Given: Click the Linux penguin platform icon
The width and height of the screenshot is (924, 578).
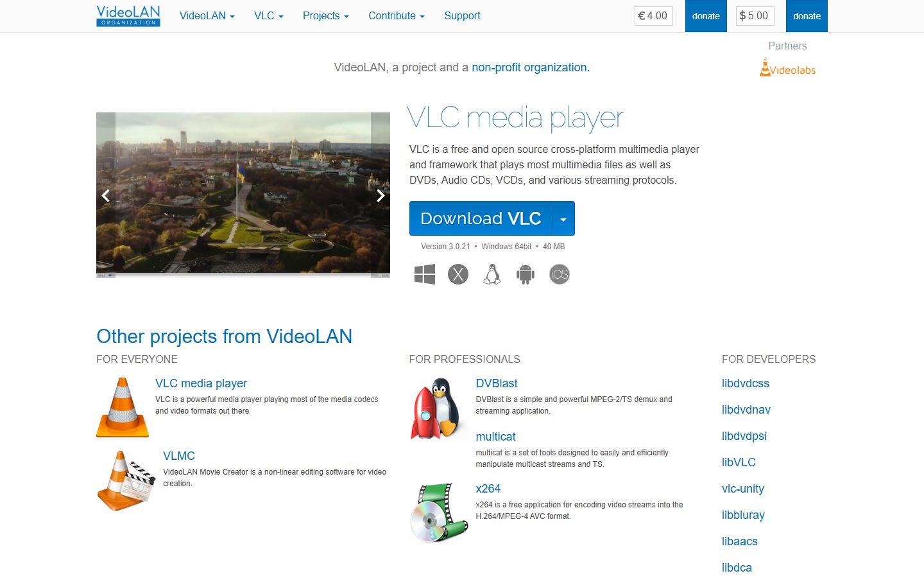Looking at the screenshot, I should point(492,274).
